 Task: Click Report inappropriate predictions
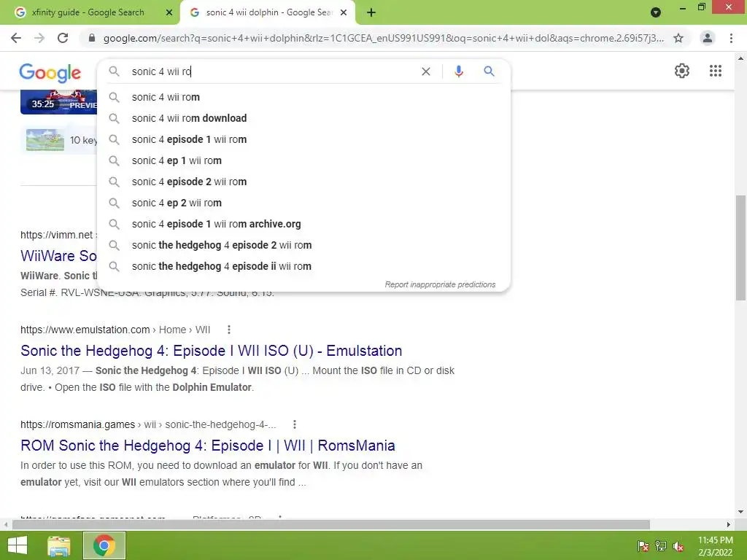[x=440, y=284]
